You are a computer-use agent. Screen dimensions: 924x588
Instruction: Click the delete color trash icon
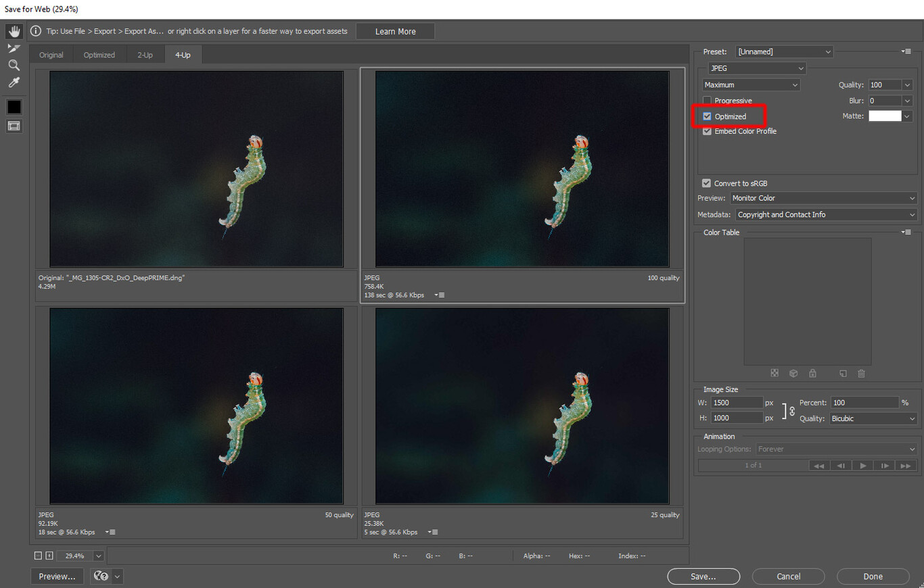click(x=861, y=373)
